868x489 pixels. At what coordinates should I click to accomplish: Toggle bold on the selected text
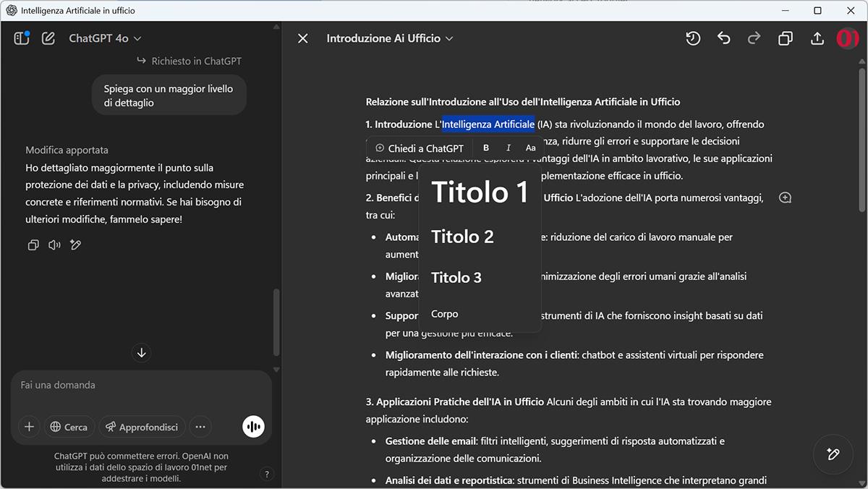click(486, 148)
